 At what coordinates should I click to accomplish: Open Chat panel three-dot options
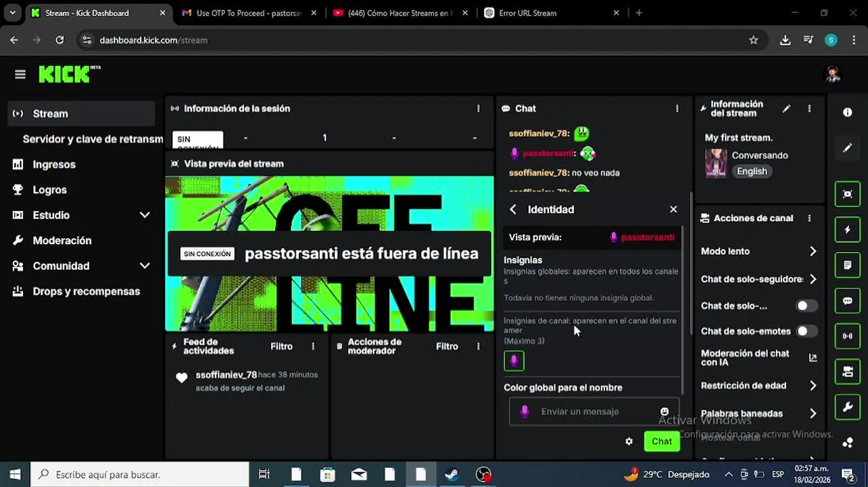pos(677,108)
